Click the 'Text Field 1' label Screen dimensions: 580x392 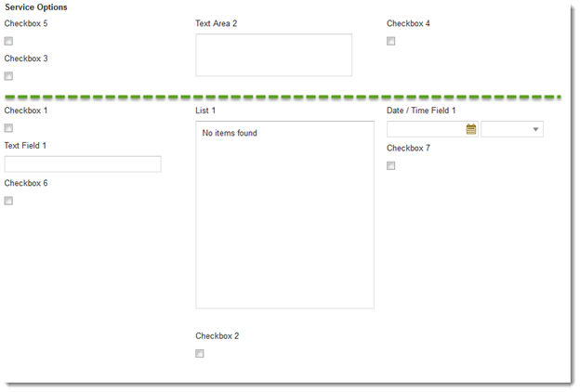[25, 146]
